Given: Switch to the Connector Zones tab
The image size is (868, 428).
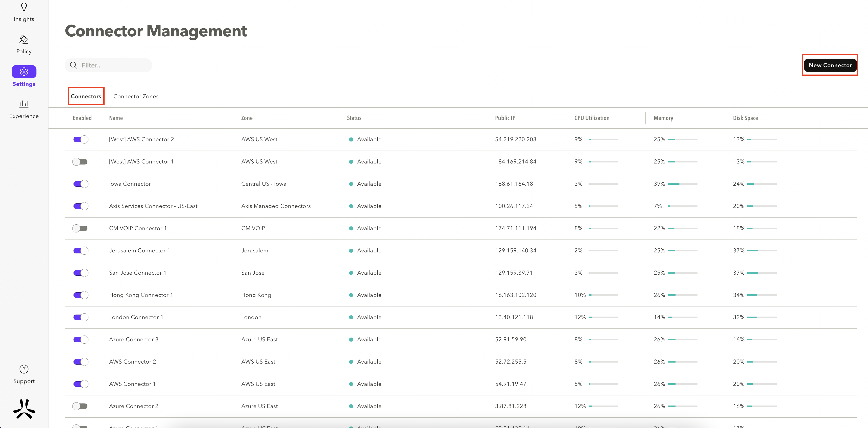Looking at the screenshot, I should click(x=136, y=96).
